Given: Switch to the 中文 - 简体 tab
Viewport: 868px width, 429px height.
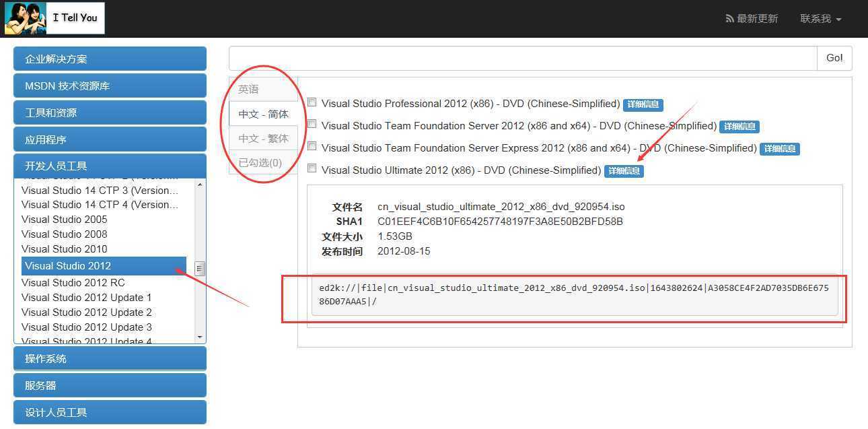Looking at the screenshot, I should [263, 114].
